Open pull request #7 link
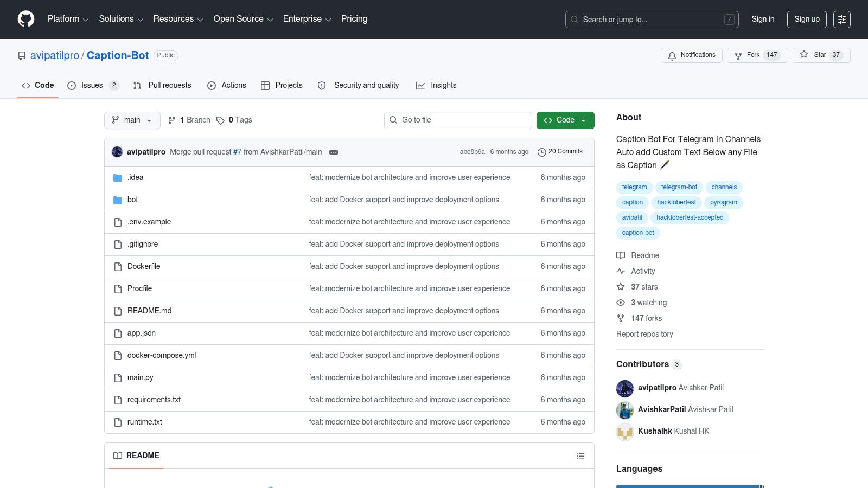Screen dimensions: 868x488 coord(237,152)
